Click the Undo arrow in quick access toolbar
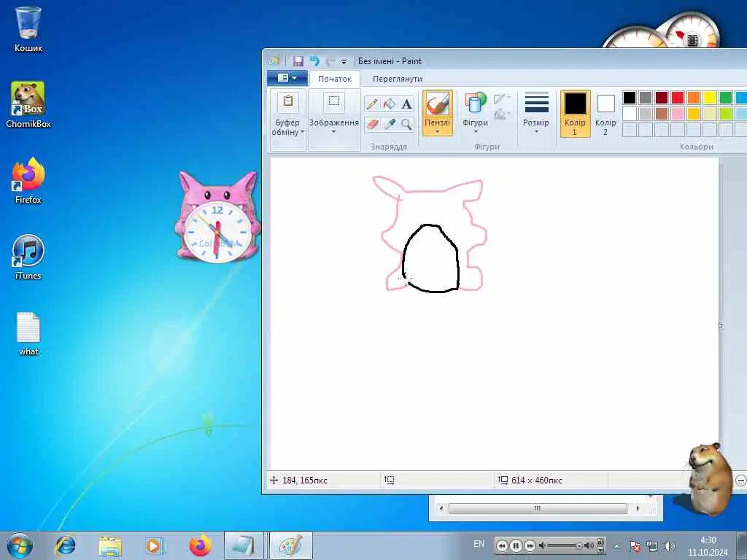Viewport: 747px width, 560px height. [314, 61]
